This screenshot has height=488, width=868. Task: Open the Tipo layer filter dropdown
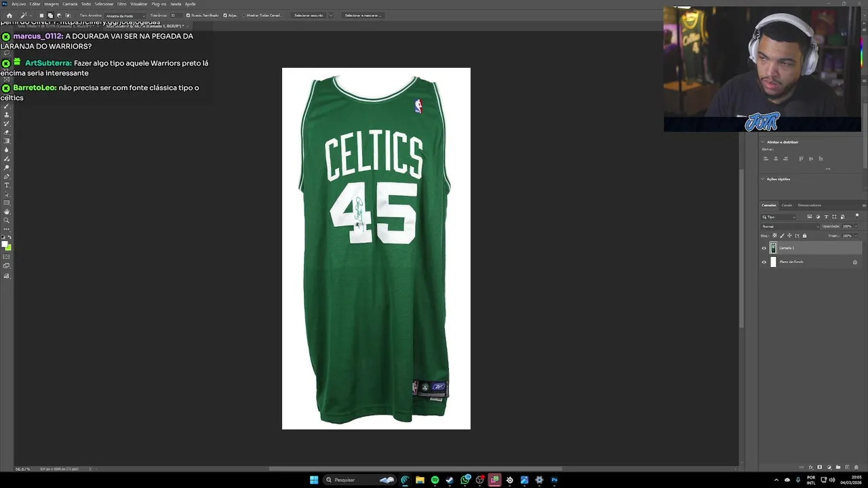tap(778, 217)
